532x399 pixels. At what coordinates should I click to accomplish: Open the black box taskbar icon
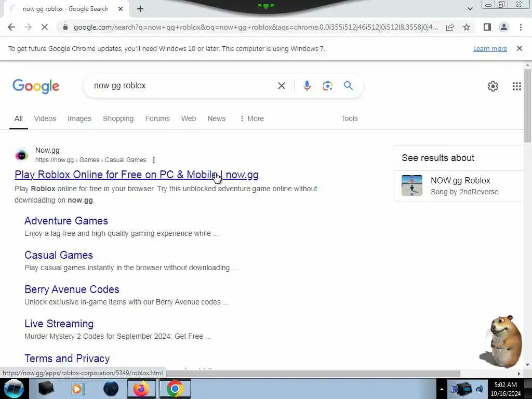pos(46,389)
